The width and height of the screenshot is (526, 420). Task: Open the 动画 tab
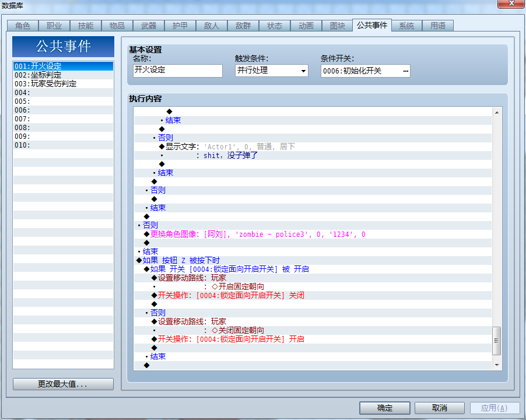tap(306, 26)
